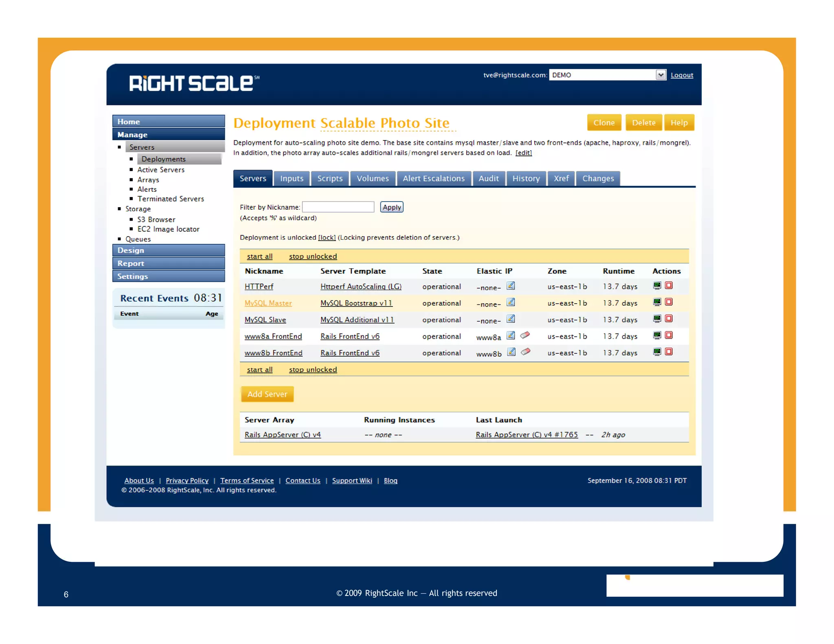Switch to the Inputs tab

[292, 178]
